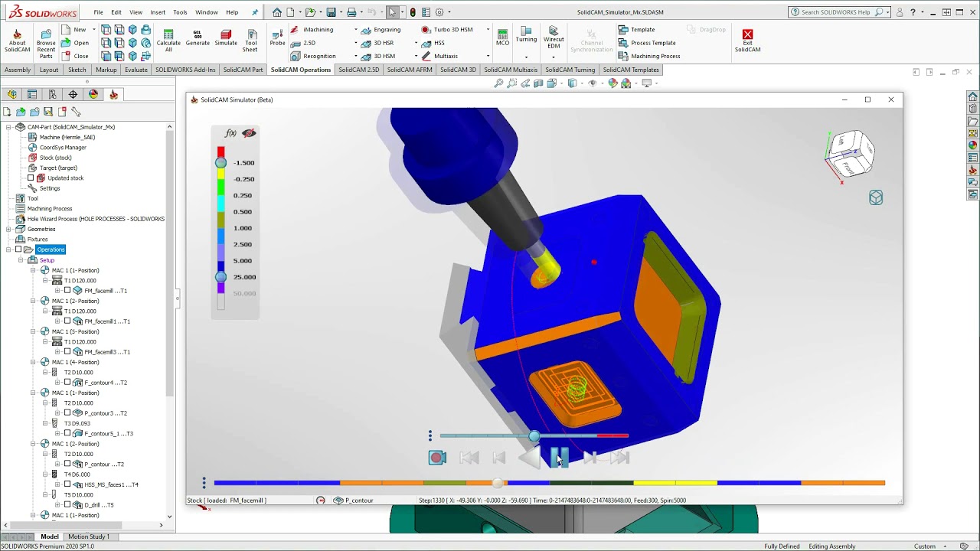The height and width of the screenshot is (551, 980).
Task: Jump to simulation end
Action: pos(620,458)
